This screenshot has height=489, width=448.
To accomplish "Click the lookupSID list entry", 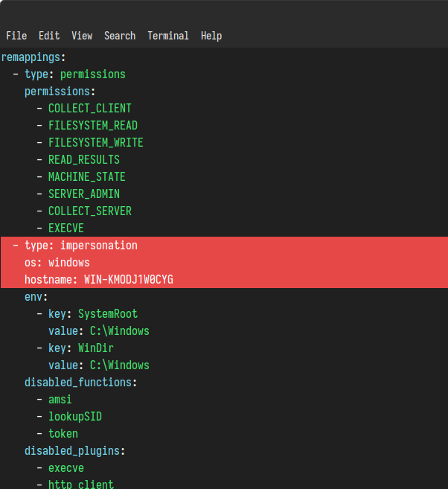I will 74,417.
